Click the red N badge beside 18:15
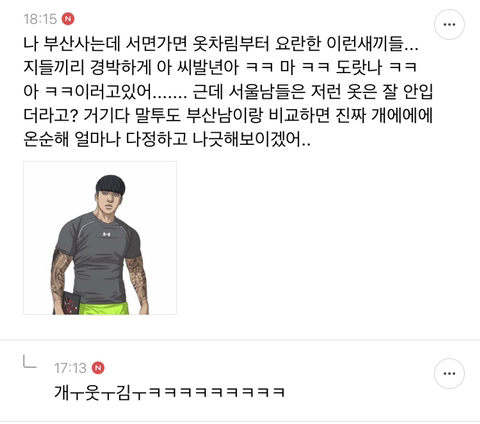The width and height of the screenshot is (480, 424). (x=68, y=19)
